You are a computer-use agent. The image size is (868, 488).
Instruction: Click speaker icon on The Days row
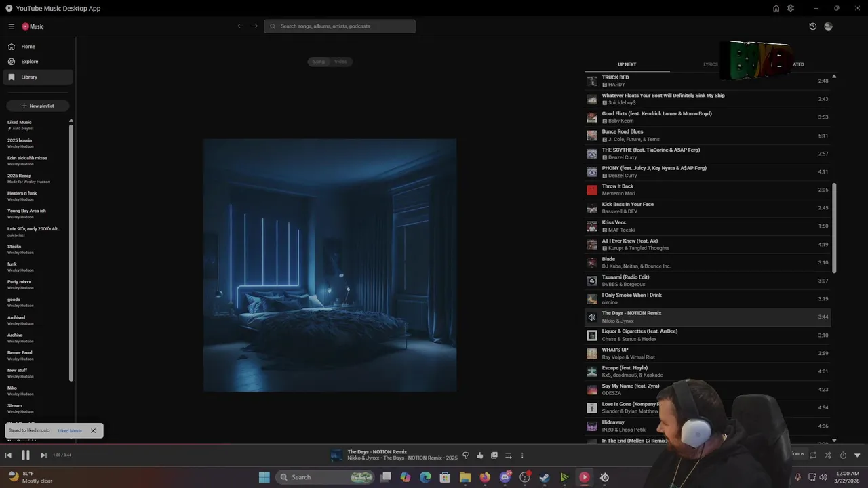click(592, 317)
